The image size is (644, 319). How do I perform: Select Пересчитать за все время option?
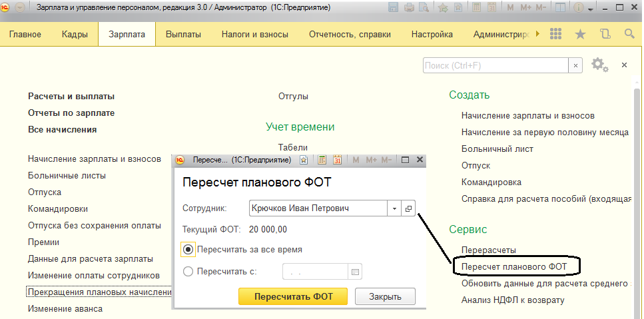[242, 250]
